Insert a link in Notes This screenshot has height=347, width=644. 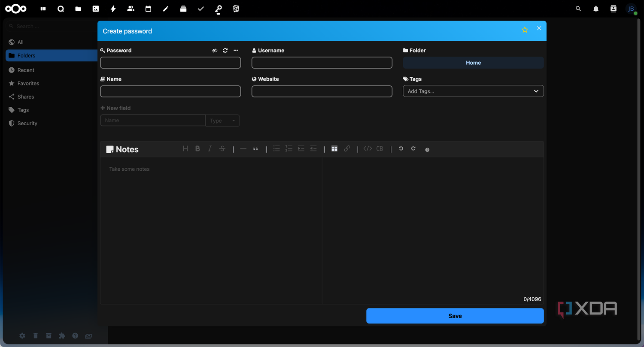click(347, 149)
